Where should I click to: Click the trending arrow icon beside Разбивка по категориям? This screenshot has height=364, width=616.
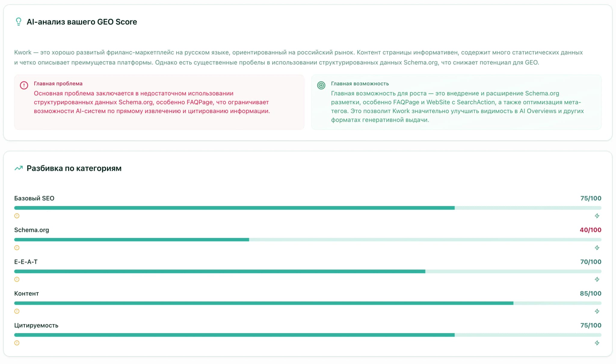click(x=19, y=168)
